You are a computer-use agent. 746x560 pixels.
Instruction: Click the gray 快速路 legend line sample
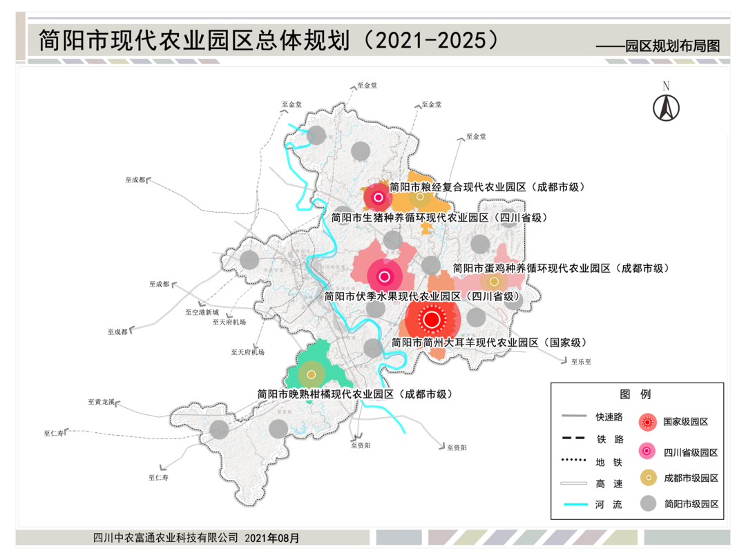574,416
